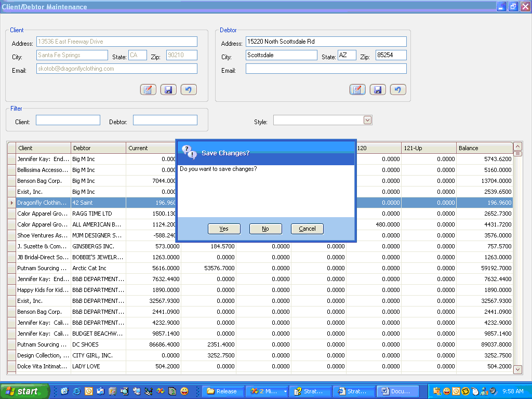Click the Client panel edit icon

tap(148, 90)
